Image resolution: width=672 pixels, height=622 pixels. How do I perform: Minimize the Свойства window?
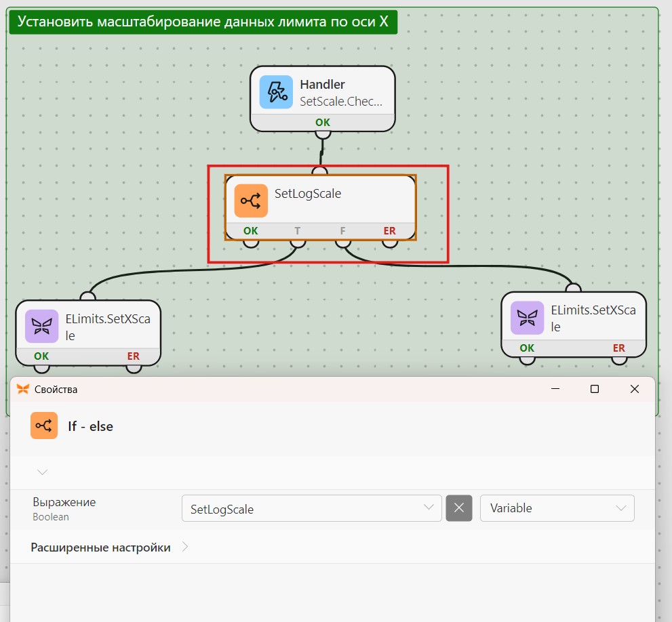point(555,389)
